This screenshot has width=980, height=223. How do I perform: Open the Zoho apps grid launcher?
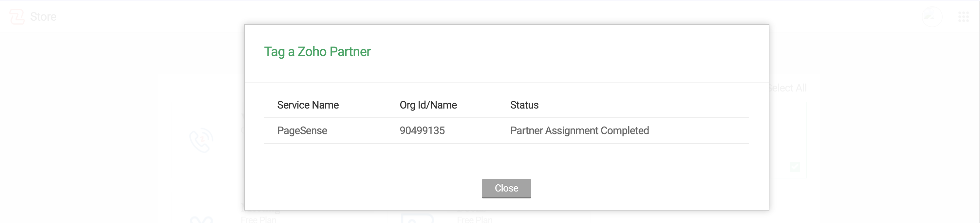tap(963, 17)
